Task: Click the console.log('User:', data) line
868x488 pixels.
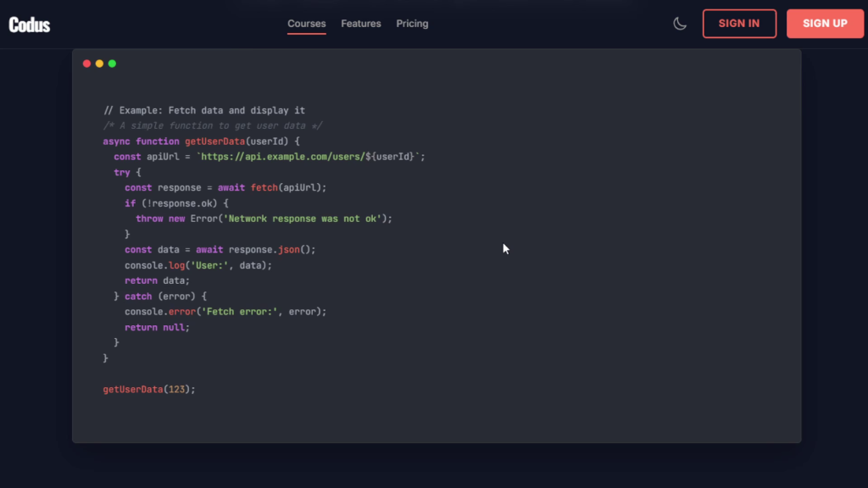Action: [x=198, y=265]
